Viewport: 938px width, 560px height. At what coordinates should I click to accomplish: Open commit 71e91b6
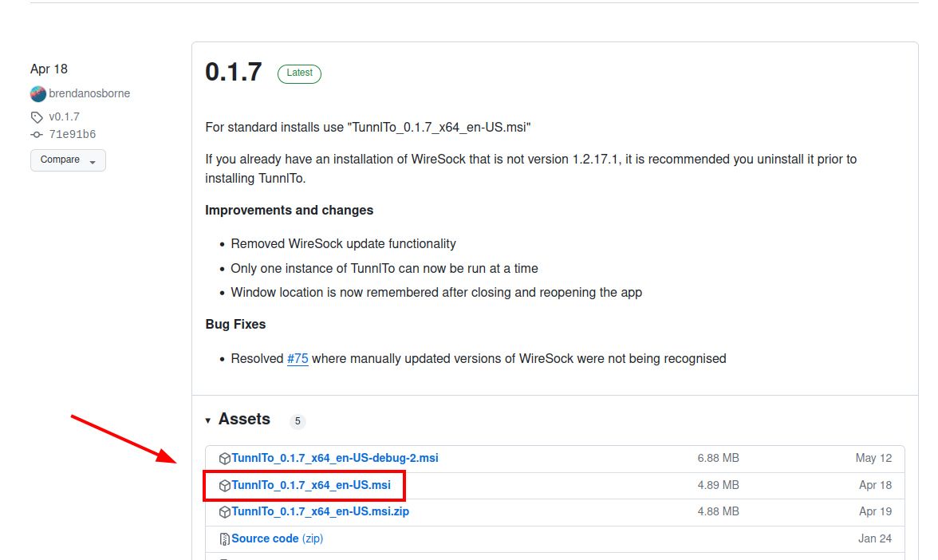click(x=72, y=135)
